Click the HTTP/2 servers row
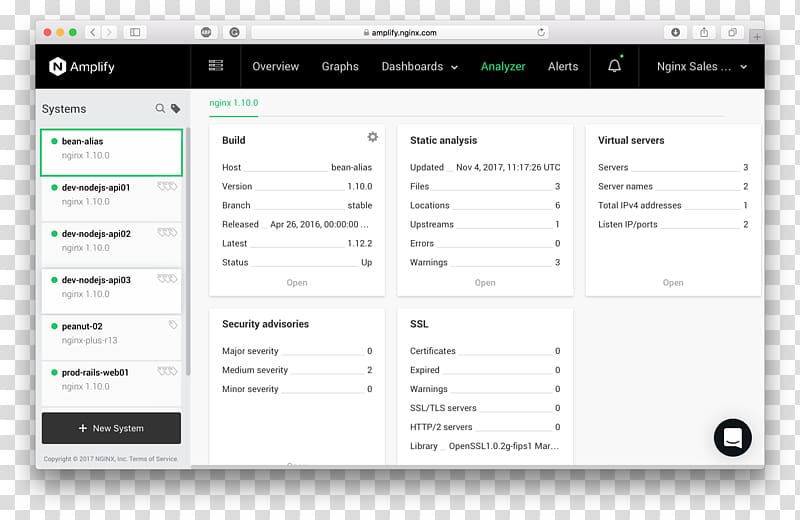 [485, 427]
